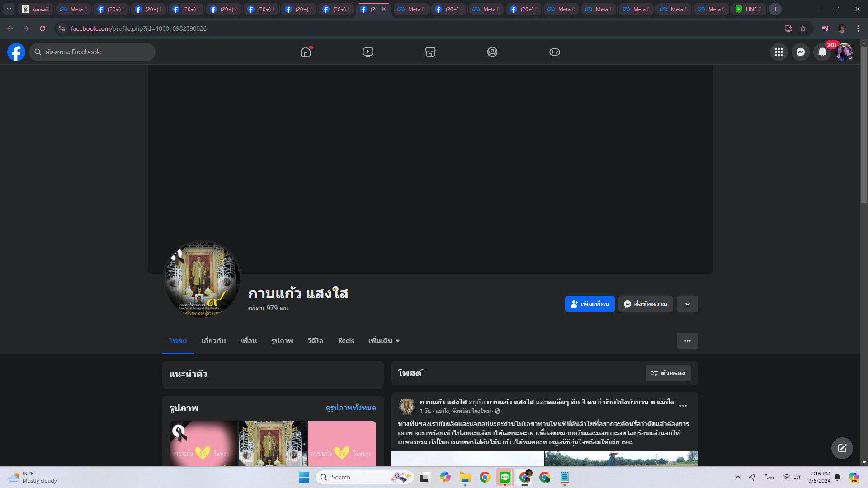This screenshot has height=488, width=868.
Task: Switch to the รูปภาพ profile tab
Action: pos(282,341)
